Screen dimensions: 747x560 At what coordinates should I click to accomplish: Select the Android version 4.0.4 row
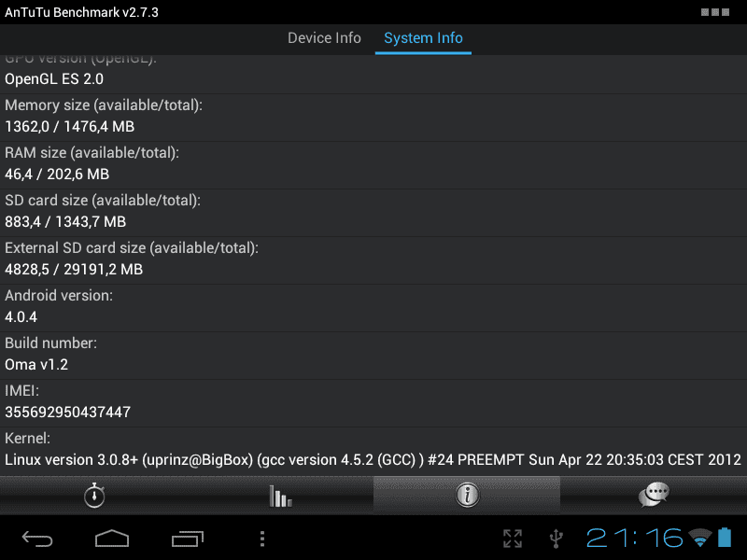pos(373,308)
